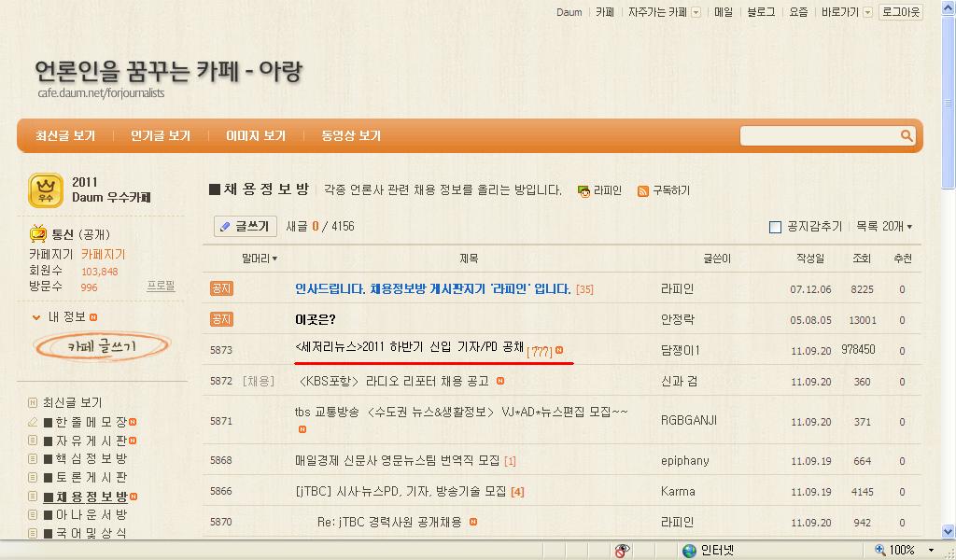Open the zoom level dropdown arrow
Image resolution: width=956 pixels, height=560 pixels.
pos(931,551)
